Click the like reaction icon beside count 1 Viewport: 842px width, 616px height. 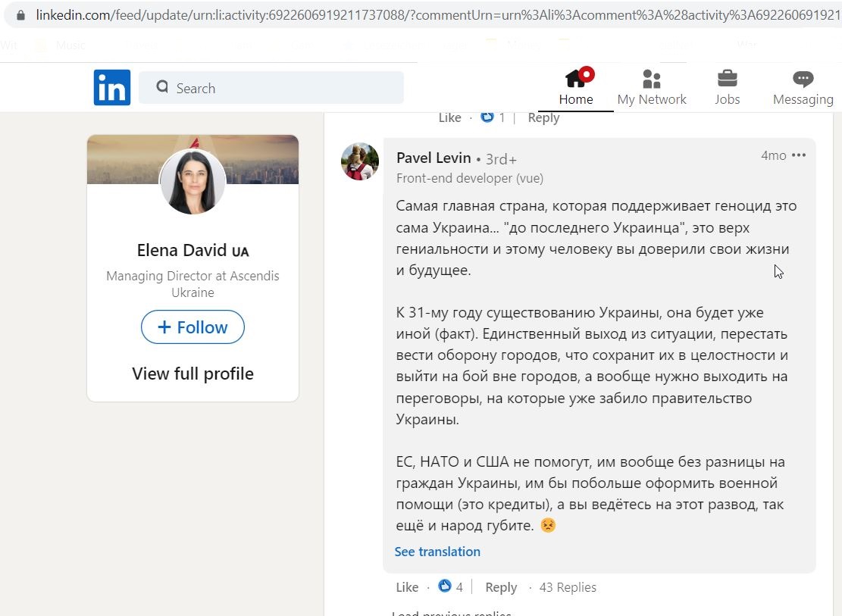click(x=487, y=117)
